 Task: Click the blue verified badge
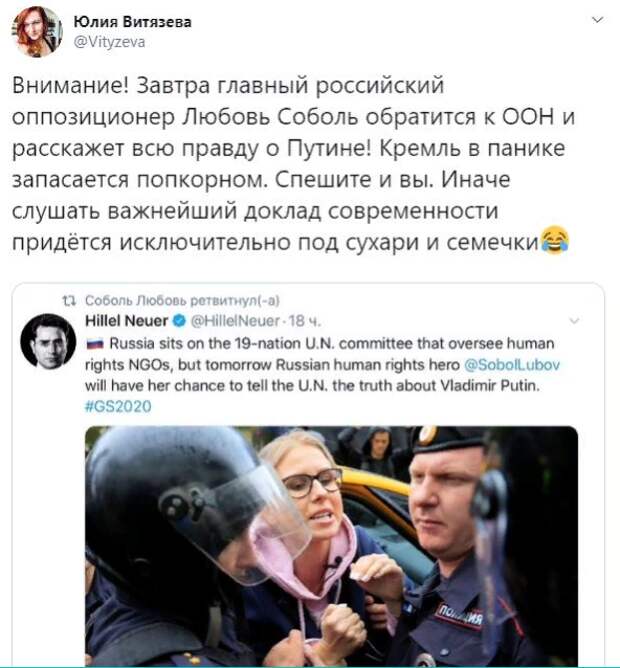180,320
